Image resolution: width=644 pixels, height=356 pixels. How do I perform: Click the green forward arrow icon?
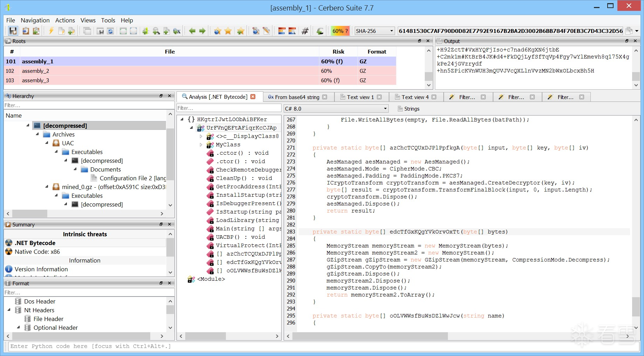202,31
